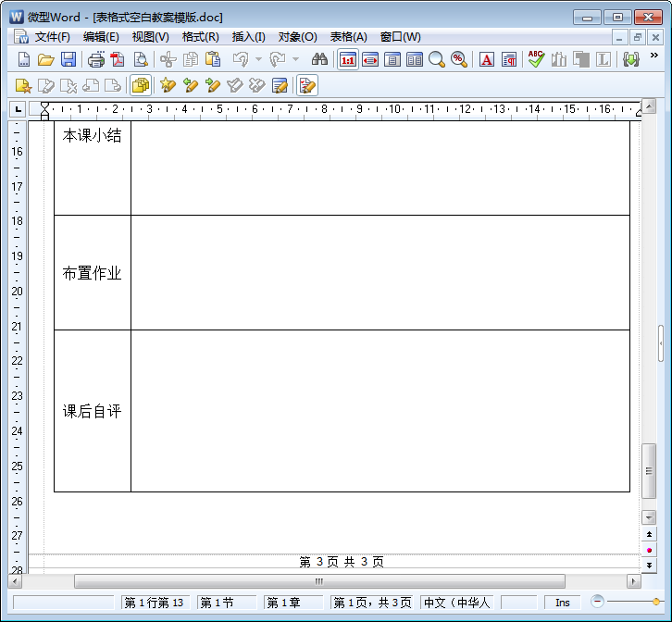This screenshot has height=622, width=672.
Task: Click the Save document icon
Action: (68, 59)
